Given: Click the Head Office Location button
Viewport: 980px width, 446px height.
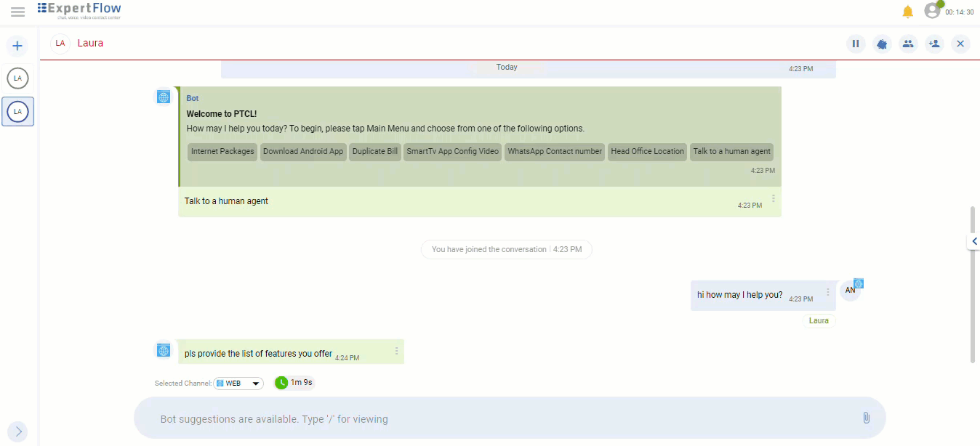Looking at the screenshot, I should (647, 152).
